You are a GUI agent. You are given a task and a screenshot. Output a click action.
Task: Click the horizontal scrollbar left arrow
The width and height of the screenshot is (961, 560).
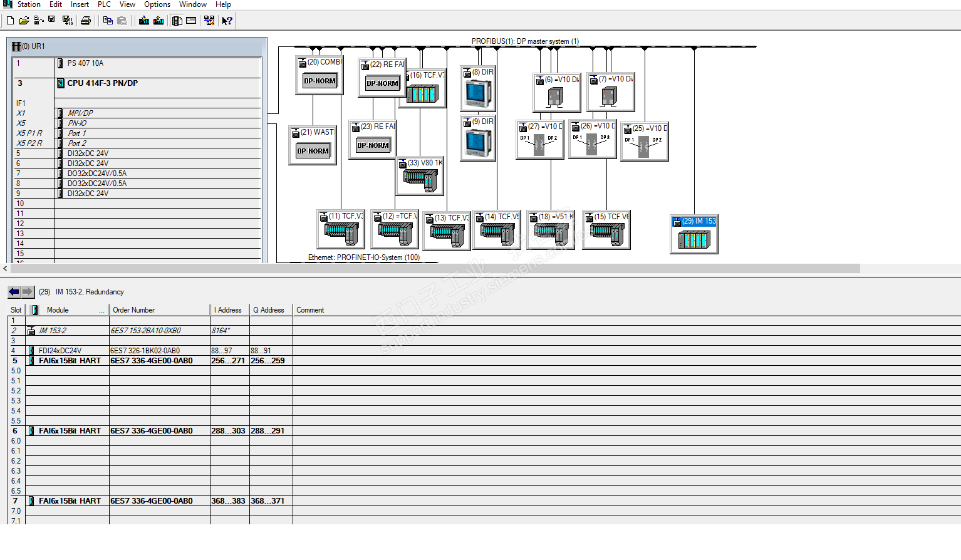point(5,269)
